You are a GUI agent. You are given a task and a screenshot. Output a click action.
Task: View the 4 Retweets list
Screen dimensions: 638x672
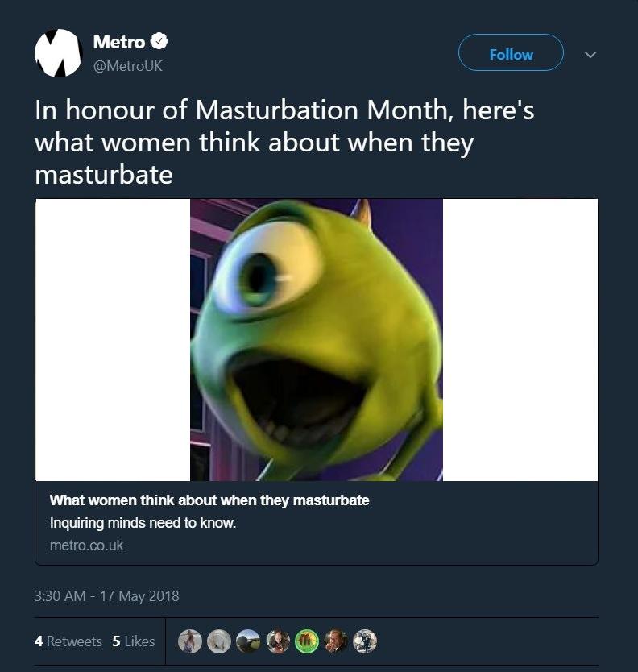pyautogui.click(x=68, y=641)
